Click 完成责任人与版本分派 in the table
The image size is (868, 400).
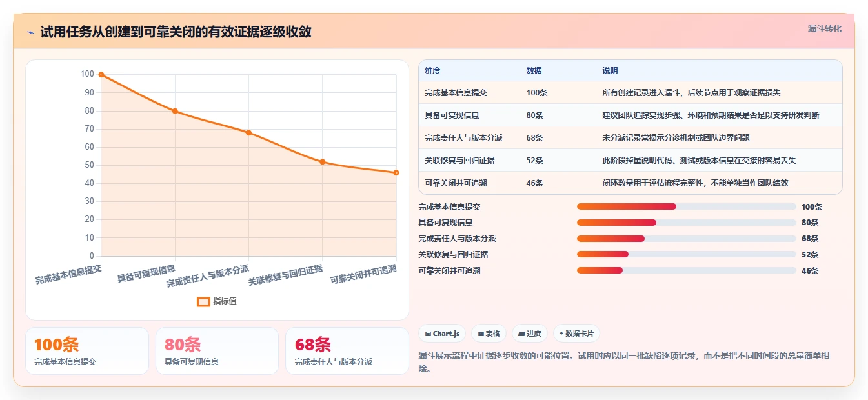463,138
